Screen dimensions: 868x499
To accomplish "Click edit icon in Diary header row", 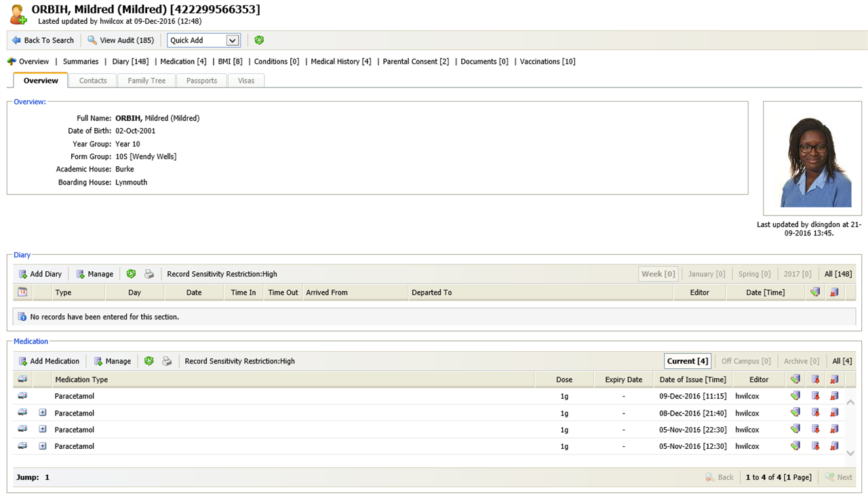I will coord(815,292).
